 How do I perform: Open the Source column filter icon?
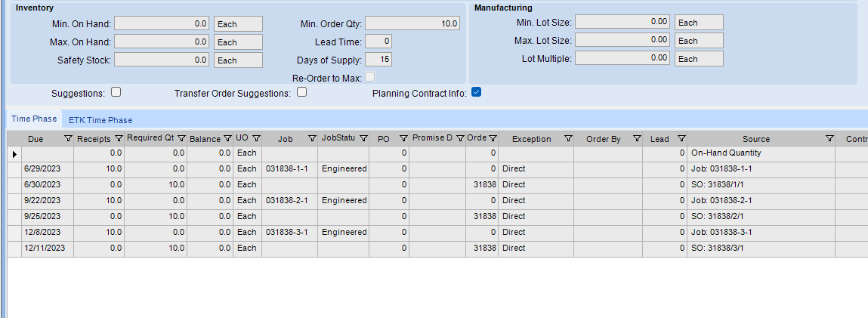(x=829, y=138)
